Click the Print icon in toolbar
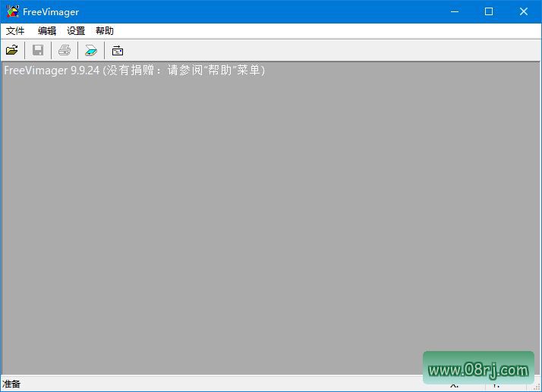The width and height of the screenshot is (542, 392). [65, 51]
